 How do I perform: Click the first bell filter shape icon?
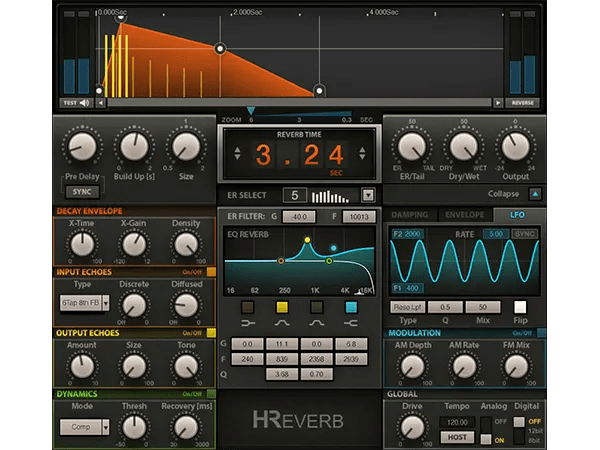coord(282,324)
